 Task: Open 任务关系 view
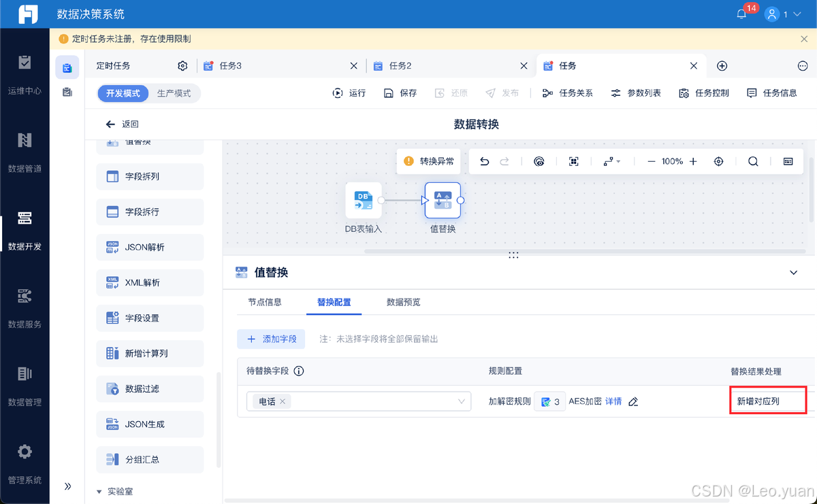[567, 93]
